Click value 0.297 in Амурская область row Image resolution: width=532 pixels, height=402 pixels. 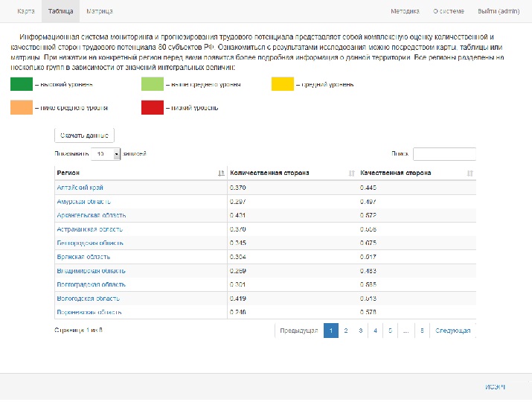[238, 201]
